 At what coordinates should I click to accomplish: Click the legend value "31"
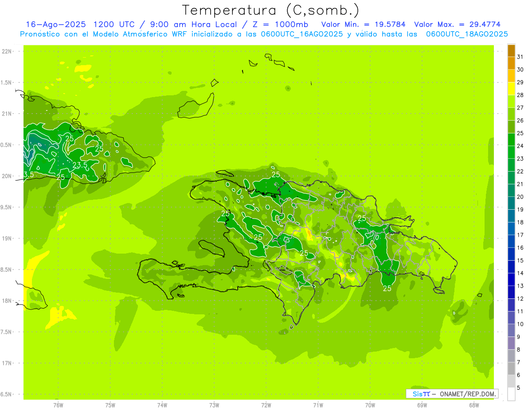tap(520, 57)
